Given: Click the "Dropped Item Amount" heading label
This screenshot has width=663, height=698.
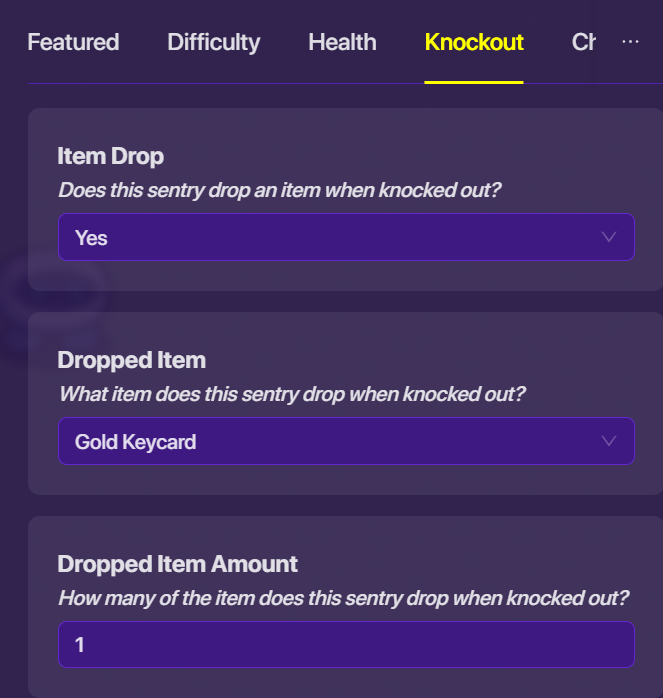Looking at the screenshot, I should pyautogui.click(x=178, y=564).
